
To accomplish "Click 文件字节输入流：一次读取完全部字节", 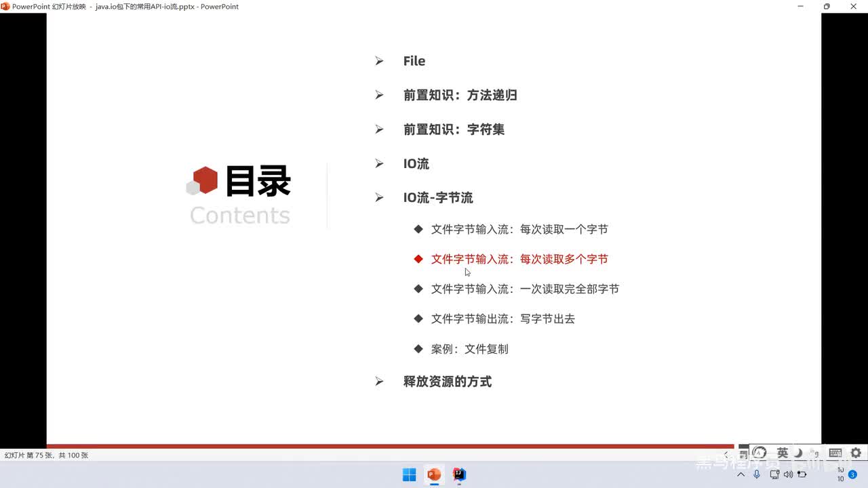I will pos(525,289).
